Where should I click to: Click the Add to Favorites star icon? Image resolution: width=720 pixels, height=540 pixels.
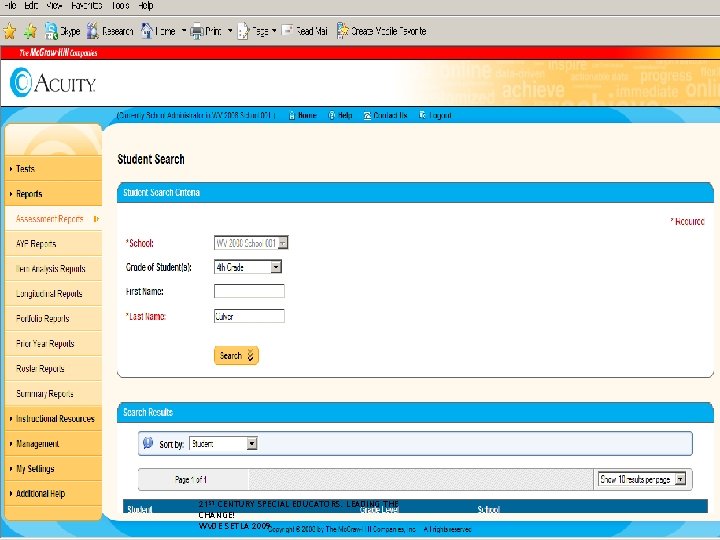30,31
